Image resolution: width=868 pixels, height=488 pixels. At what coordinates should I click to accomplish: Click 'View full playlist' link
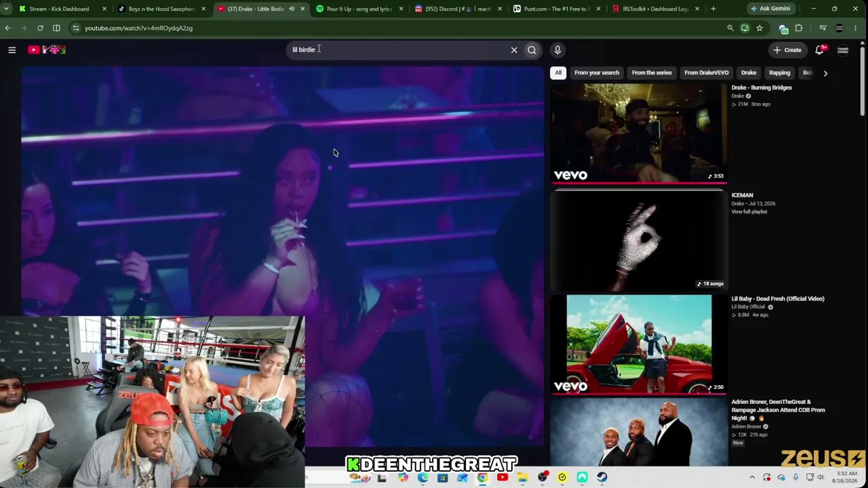[749, 211]
